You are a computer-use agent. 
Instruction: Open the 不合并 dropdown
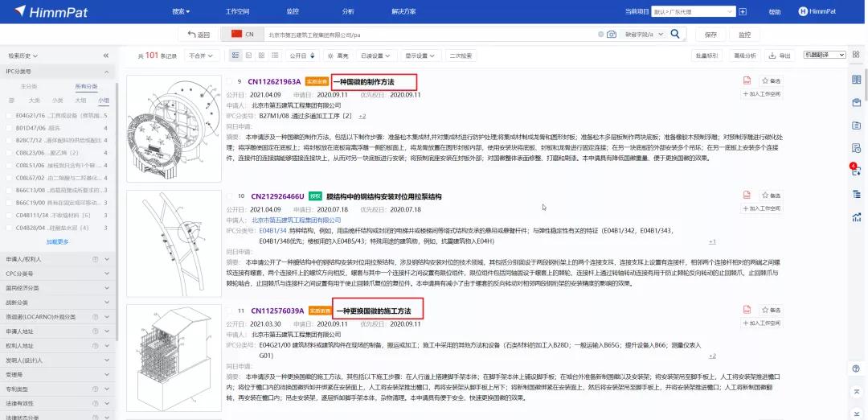[202, 56]
